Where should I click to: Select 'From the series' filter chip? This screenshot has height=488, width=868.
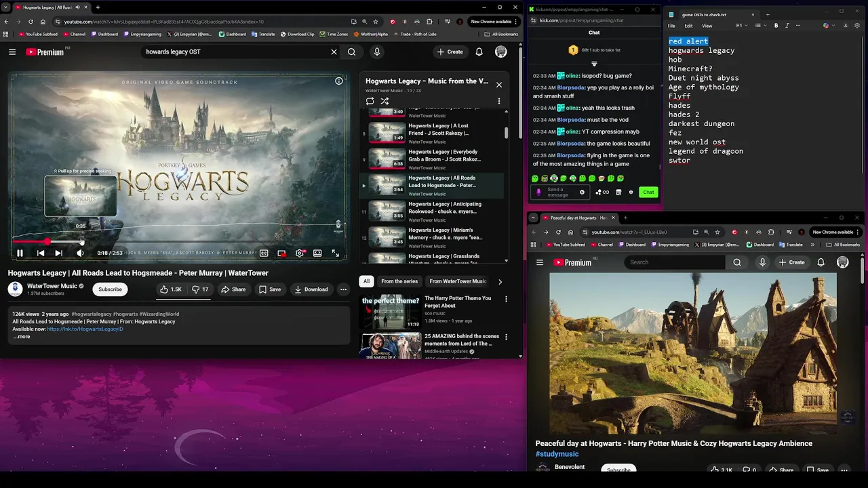click(x=399, y=281)
